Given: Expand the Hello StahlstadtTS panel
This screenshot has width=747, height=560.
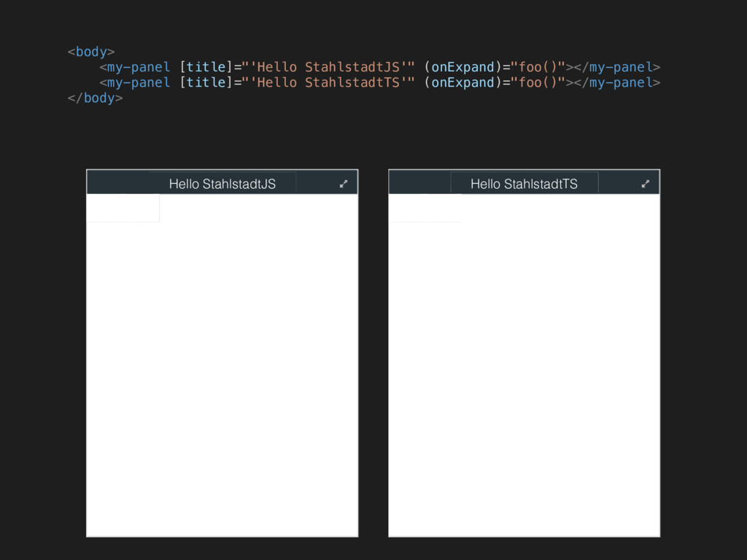Looking at the screenshot, I should [x=646, y=184].
